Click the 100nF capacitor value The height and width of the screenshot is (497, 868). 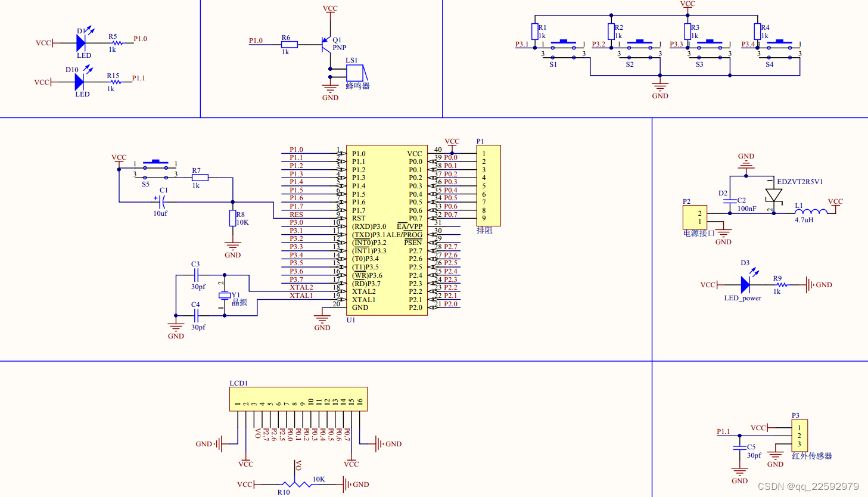click(747, 209)
